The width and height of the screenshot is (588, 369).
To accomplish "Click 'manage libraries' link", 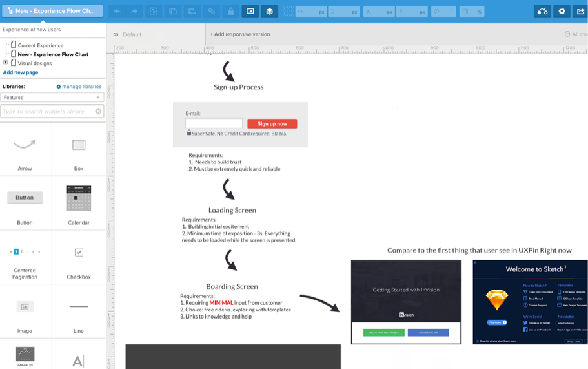I will 79,87.
